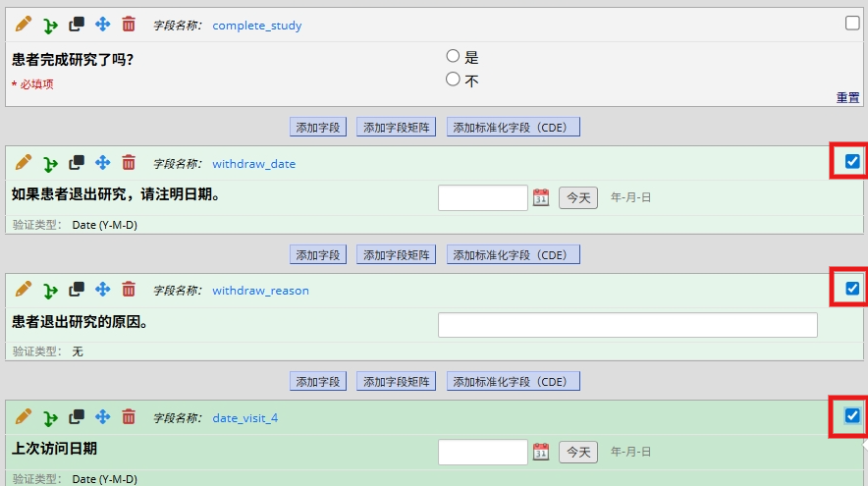Screen dimensions: 868x486
Task: Click the 患者退出研究的原因 text input
Action: tap(627, 325)
